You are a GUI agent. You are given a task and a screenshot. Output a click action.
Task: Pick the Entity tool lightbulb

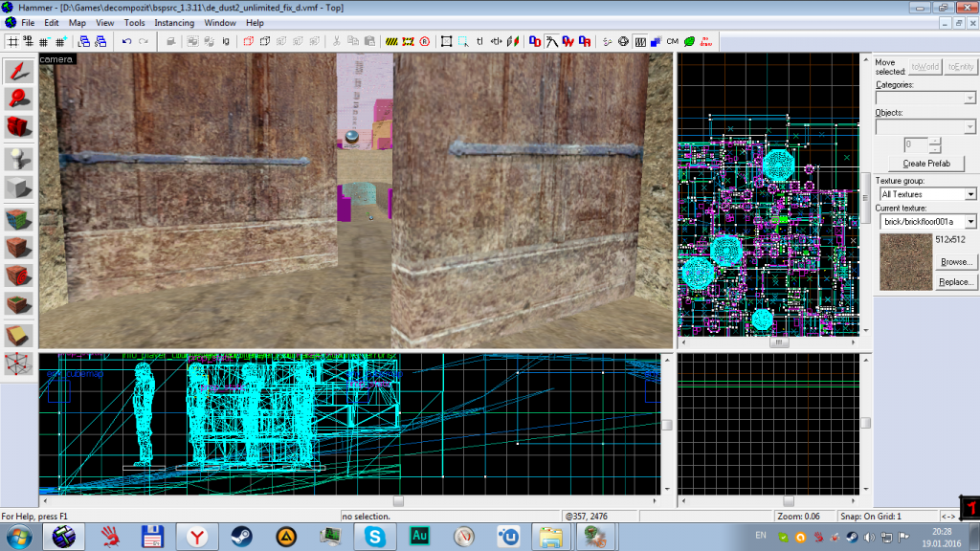[19, 159]
